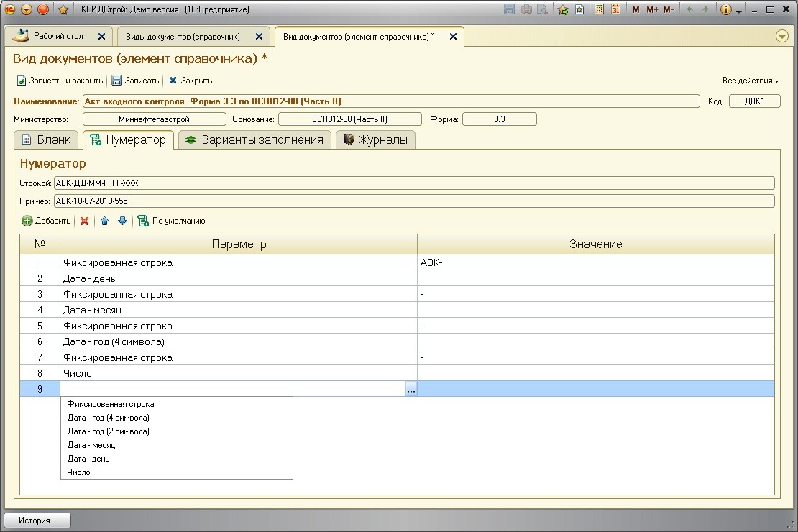Click the add to favorites star icon

point(563,9)
